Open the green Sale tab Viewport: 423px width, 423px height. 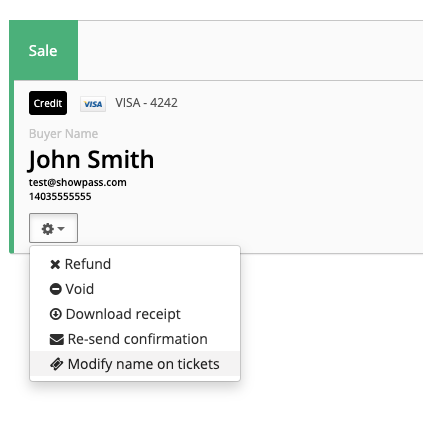point(44,50)
